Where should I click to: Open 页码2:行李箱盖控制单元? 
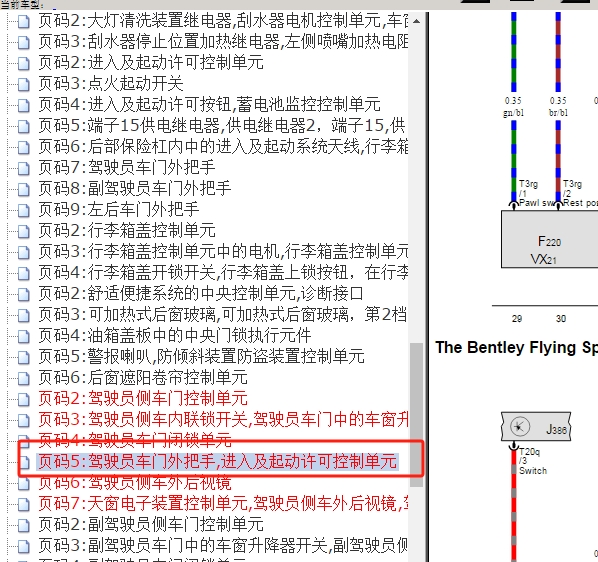point(127,230)
